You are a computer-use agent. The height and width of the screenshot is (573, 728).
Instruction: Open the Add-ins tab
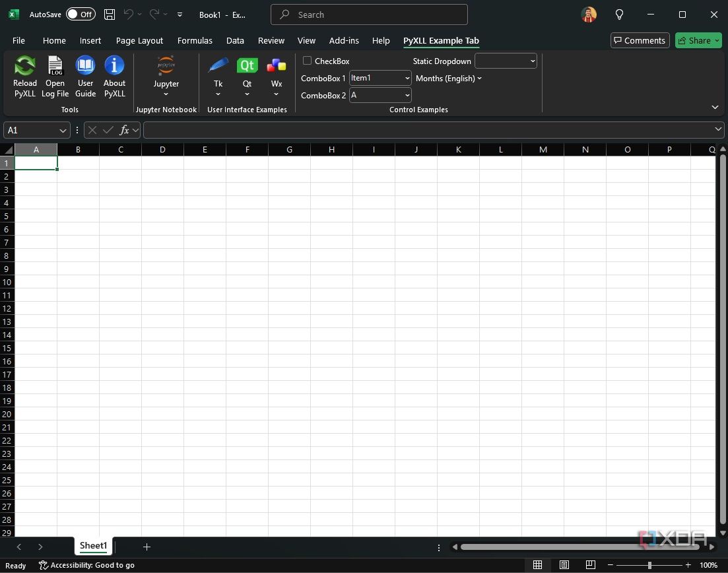coord(344,41)
